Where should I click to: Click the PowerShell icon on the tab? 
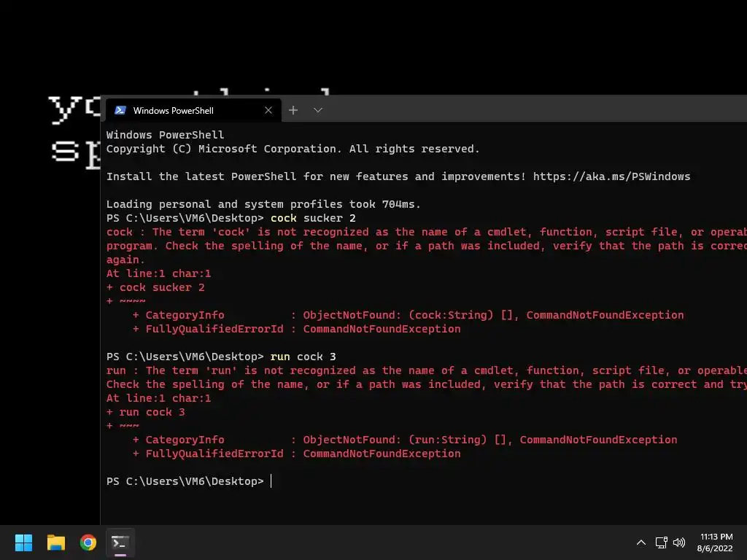(120, 111)
